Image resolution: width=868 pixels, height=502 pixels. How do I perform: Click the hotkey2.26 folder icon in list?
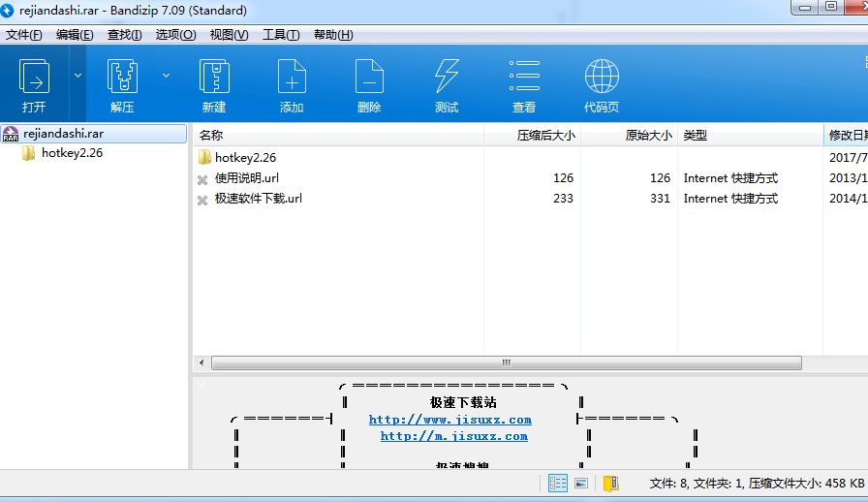pyautogui.click(x=204, y=157)
